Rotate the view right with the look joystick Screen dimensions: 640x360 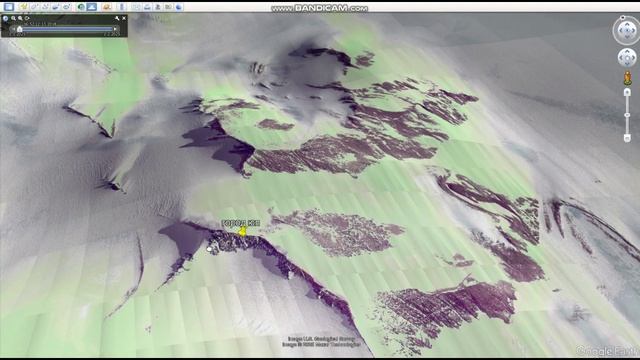[633, 31]
